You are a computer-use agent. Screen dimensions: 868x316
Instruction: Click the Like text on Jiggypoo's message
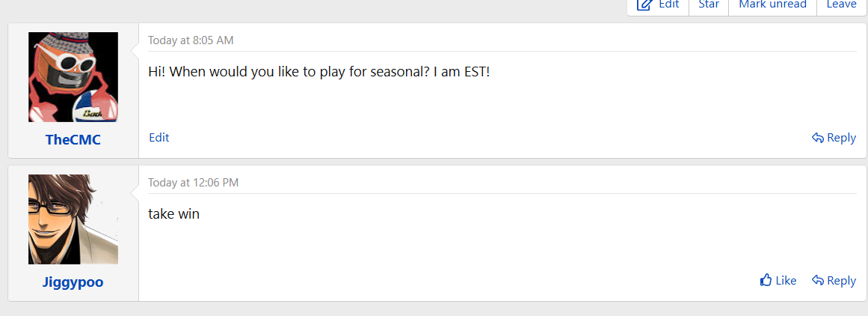click(786, 281)
